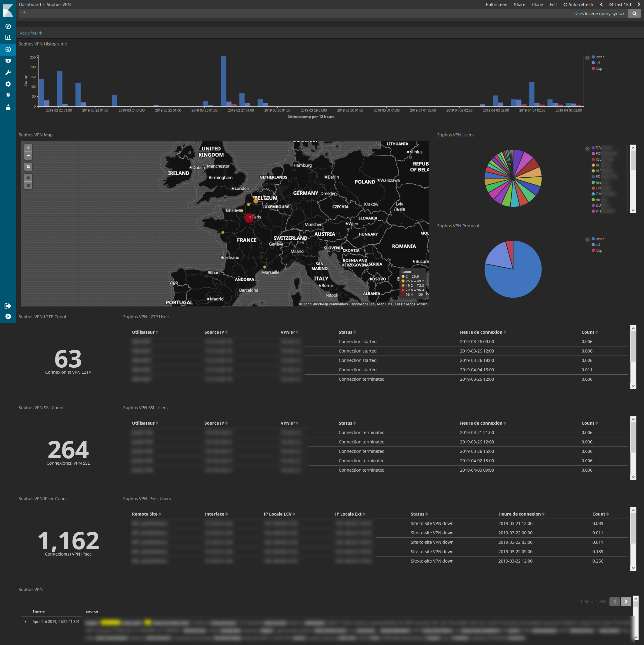Click the map fit data bounds crop icon
644x645 pixels.
[x=28, y=167]
